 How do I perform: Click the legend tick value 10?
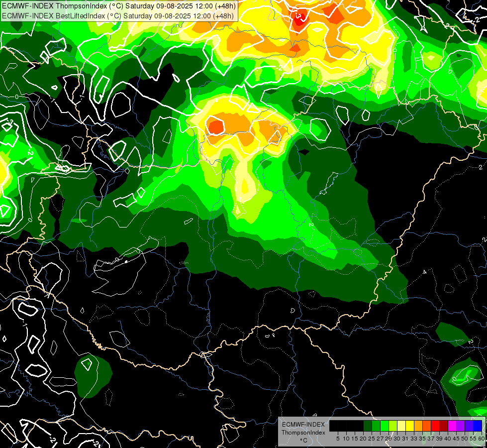coord(346,439)
